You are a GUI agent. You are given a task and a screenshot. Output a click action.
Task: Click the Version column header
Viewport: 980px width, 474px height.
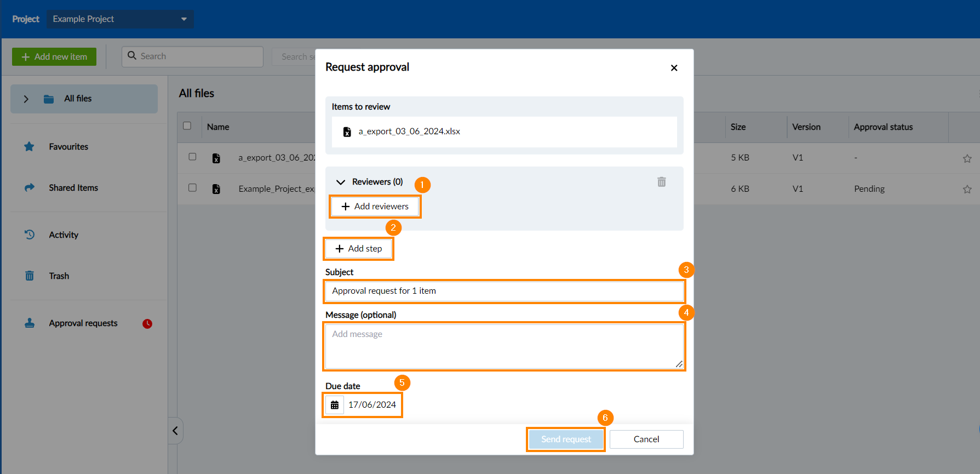(x=806, y=127)
